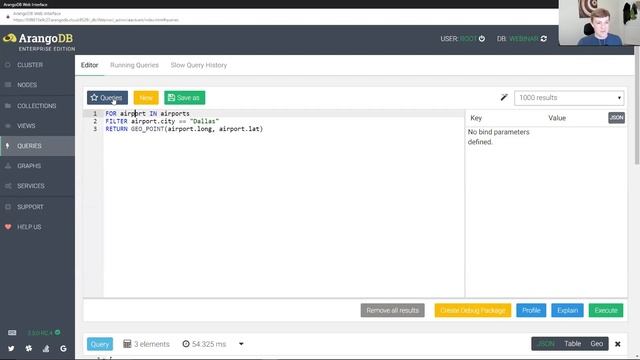Click the blue Profile button
This screenshot has height=360, width=640.
531,311
